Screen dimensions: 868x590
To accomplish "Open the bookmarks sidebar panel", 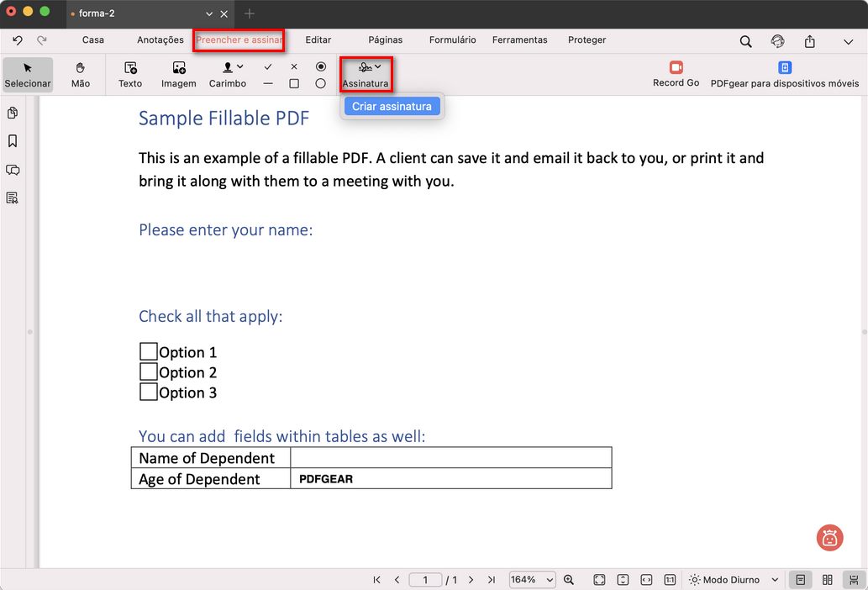I will coord(13,140).
